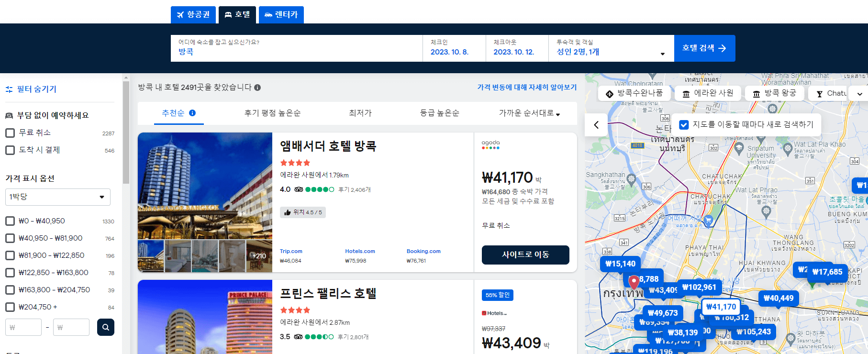The width and height of the screenshot is (868, 354).
Task: Edit the destination field showing 방콕
Action: [x=297, y=48]
